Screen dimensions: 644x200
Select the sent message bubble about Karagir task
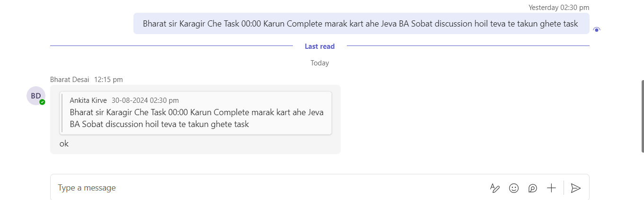point(362,24)
